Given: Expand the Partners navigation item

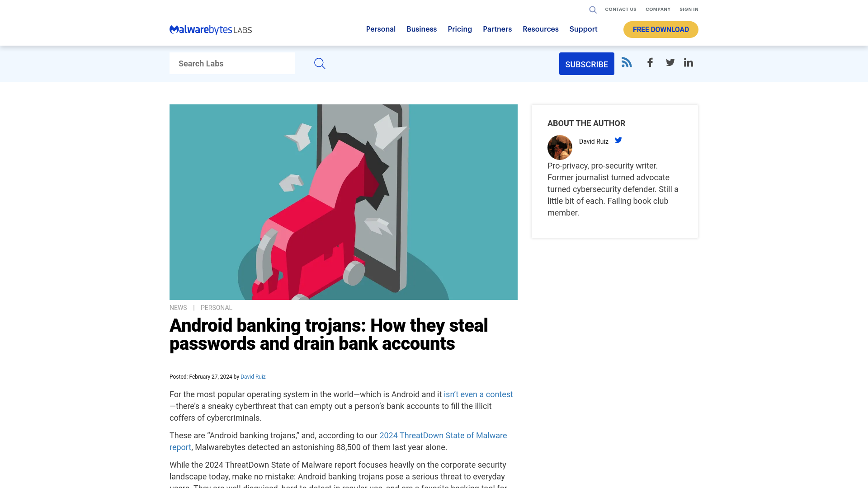Looking at the screenshot, I should pos(497,28).
